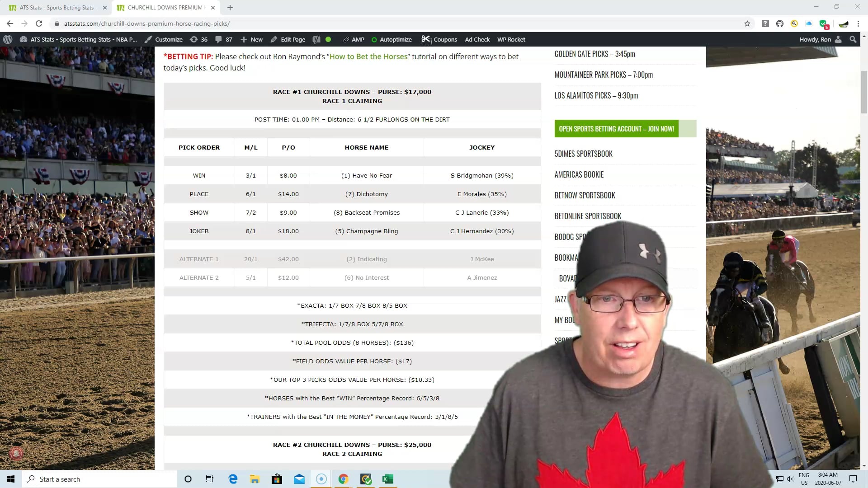Open the BetOnline Sportsbook link

coord(588,216)
